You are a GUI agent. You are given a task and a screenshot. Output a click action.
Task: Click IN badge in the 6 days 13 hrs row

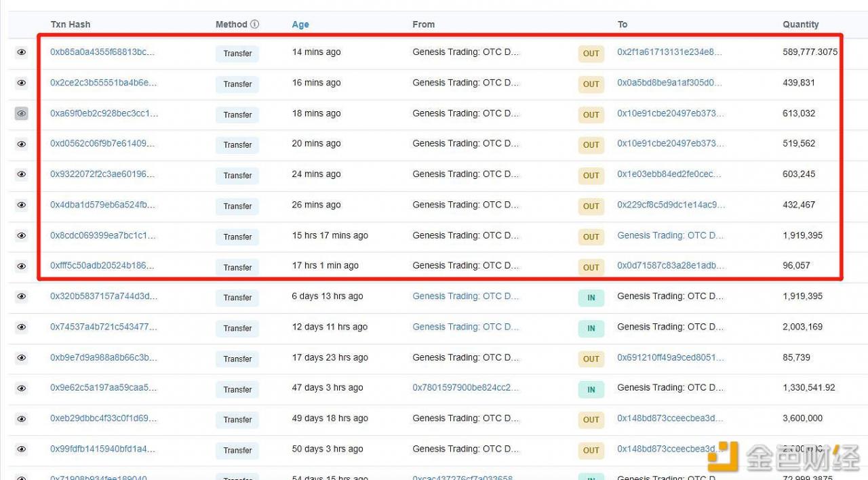coord(591,298)
